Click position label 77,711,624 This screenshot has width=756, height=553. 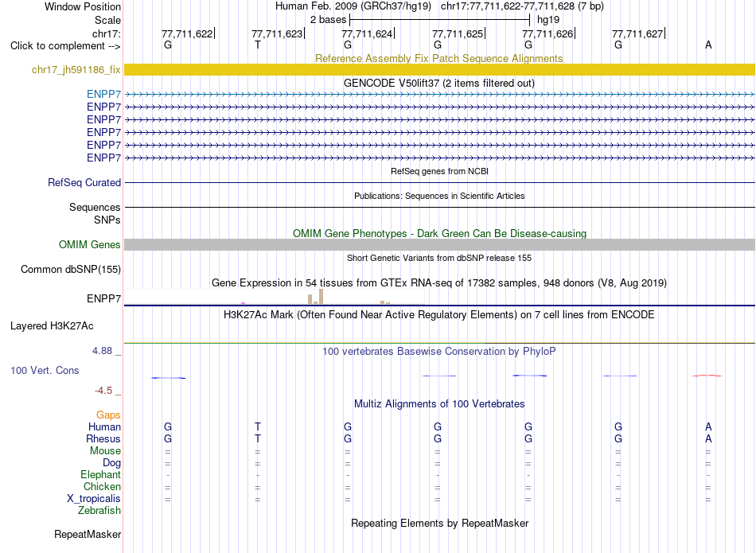pos(367,33)
